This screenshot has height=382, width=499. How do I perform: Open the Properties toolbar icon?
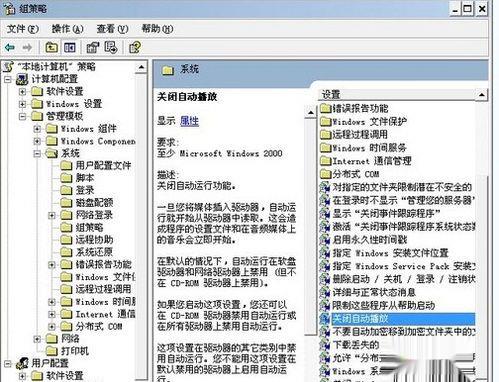tap(93, 47)
